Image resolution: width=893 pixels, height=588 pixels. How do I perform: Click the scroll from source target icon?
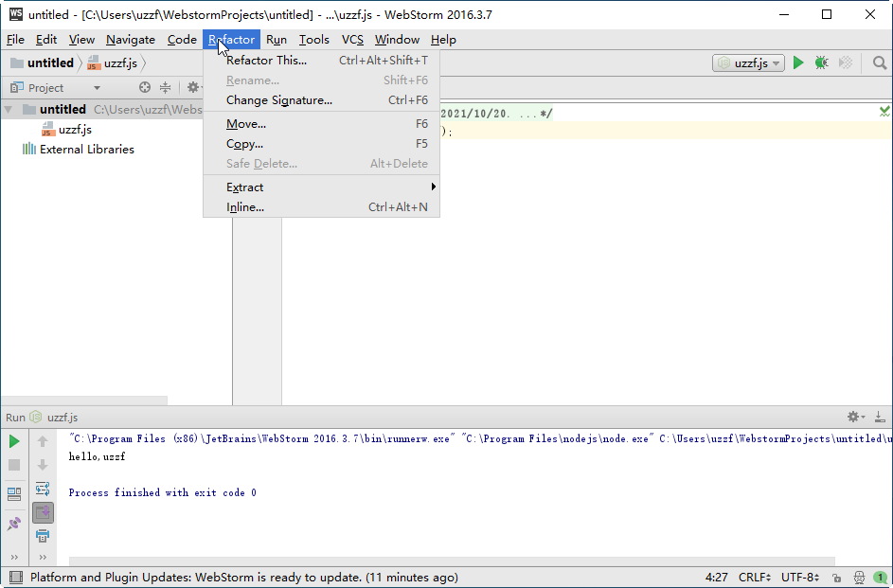145,87
